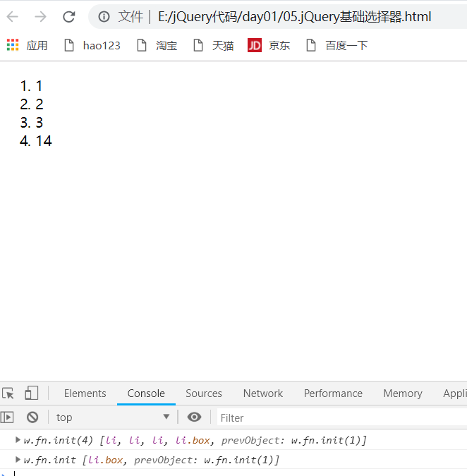The height and width of the screenshot is (476, 467).
Task: Open the 百度一下 bookmark
Action: tap(336, 46)
